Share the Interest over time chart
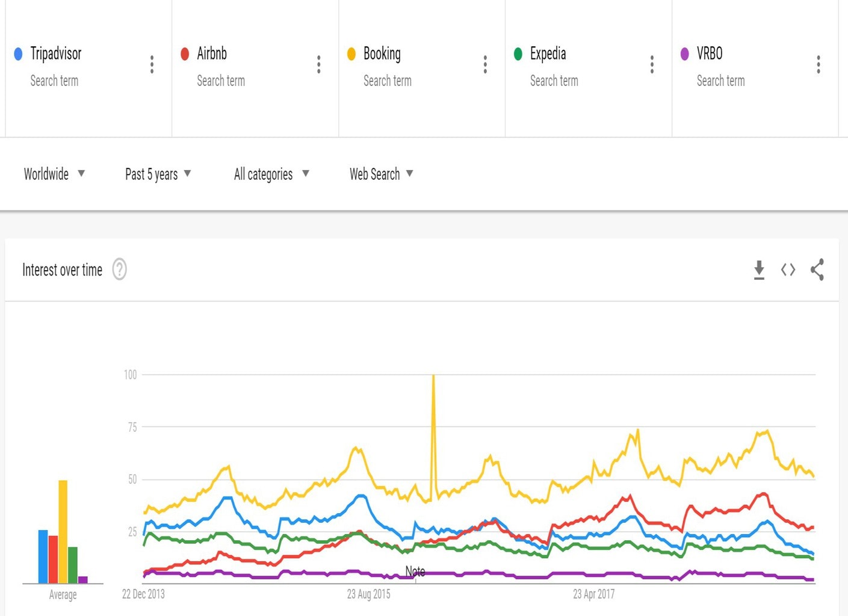The height and width of the screenshot is (616, 848). (817, 269)
